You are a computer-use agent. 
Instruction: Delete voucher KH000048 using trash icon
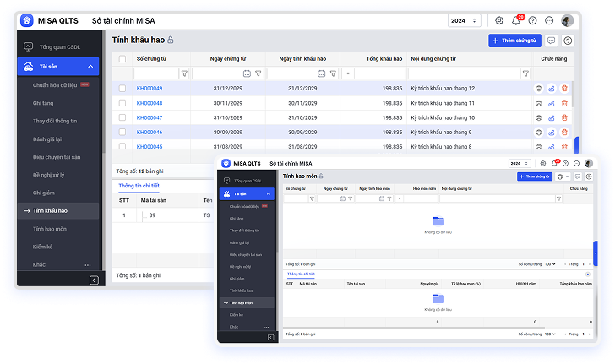pos(564,103)
